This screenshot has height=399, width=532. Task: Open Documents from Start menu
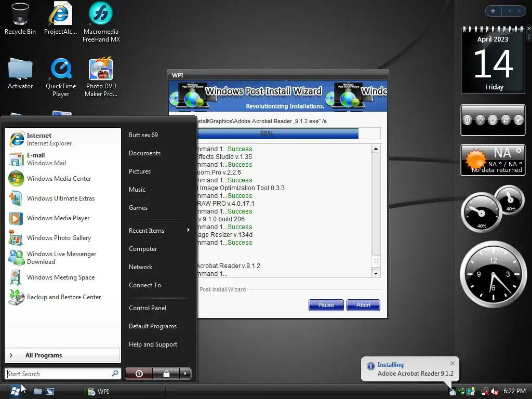pyautogui.click(x=144, y=153)
